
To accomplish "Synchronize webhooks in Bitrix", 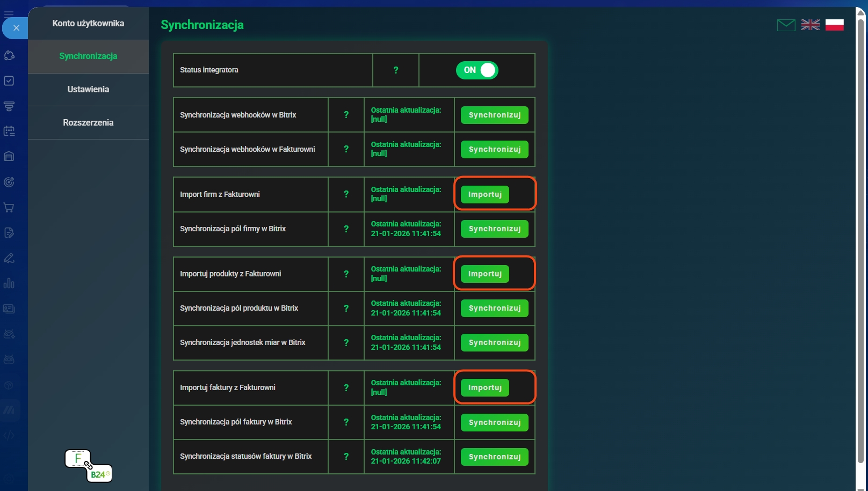I will tap(495, 115).
